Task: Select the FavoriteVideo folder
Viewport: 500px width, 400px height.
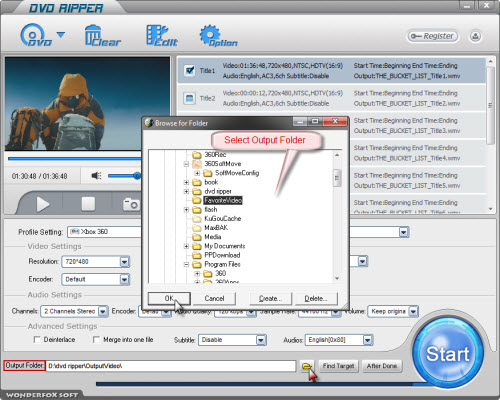Action: (x=223, y=200)
